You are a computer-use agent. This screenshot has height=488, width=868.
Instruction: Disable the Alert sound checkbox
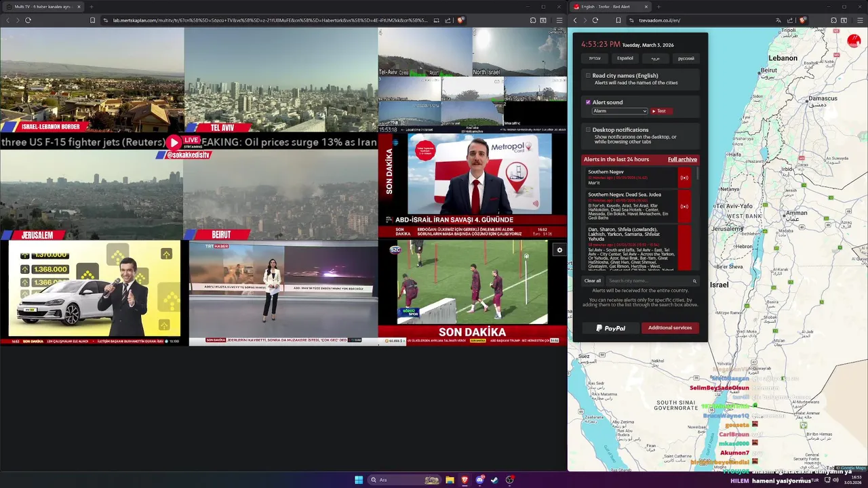point(588,102)
